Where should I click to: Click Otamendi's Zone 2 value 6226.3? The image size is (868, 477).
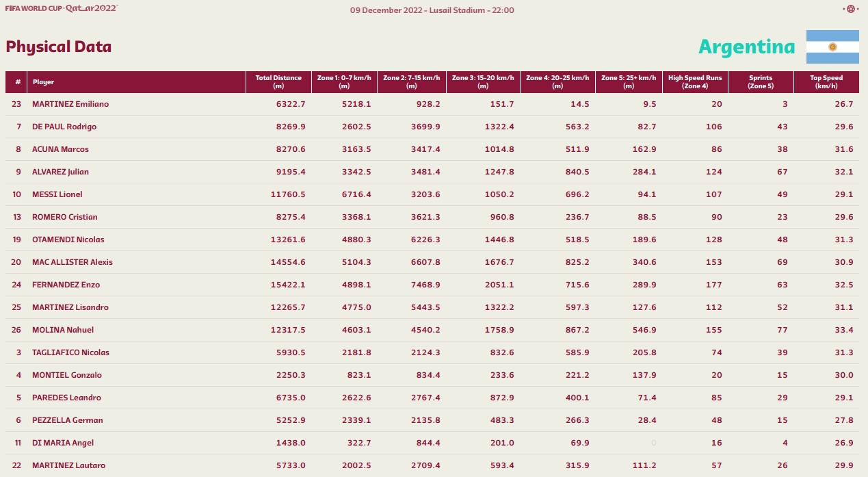coord(425,240)
